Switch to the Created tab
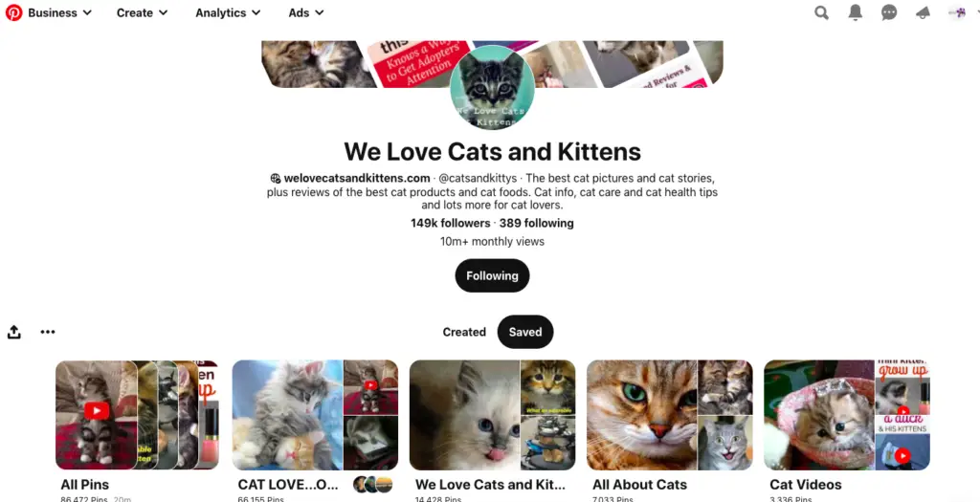Viewport: 980px width, 502px height. click(x=464, y=332)
